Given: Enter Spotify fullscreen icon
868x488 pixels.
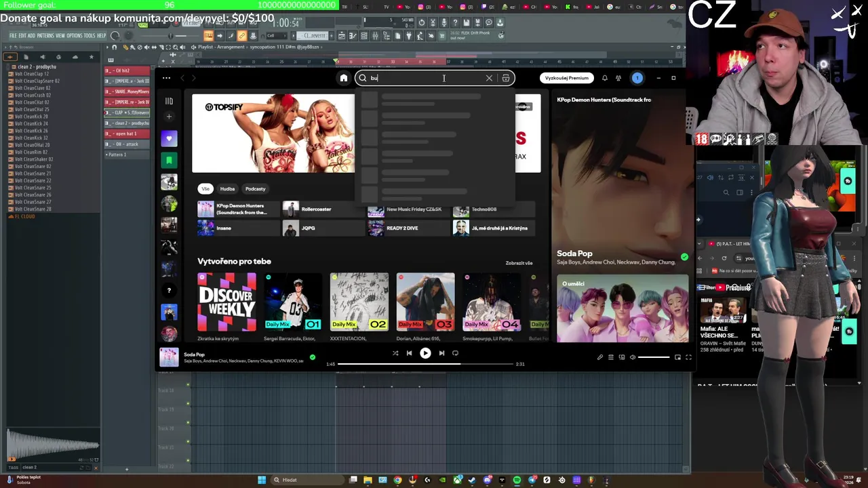Looking at the screenshot, I should [x=688, y=357].
